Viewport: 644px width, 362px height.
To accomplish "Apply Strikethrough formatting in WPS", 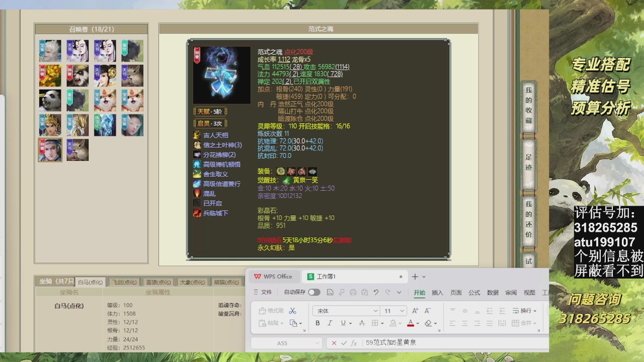I will 362,323.
